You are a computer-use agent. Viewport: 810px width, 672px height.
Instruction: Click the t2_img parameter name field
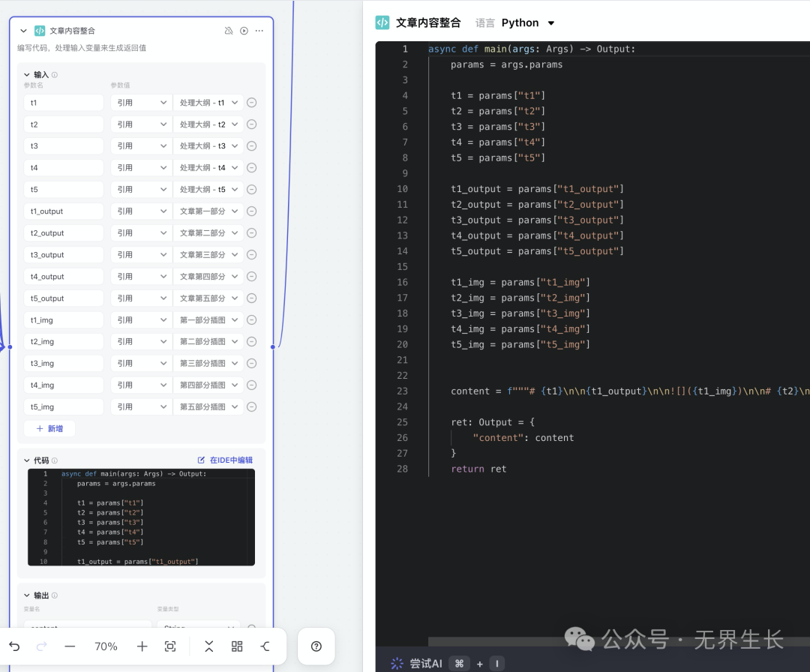tap(64, 342)
